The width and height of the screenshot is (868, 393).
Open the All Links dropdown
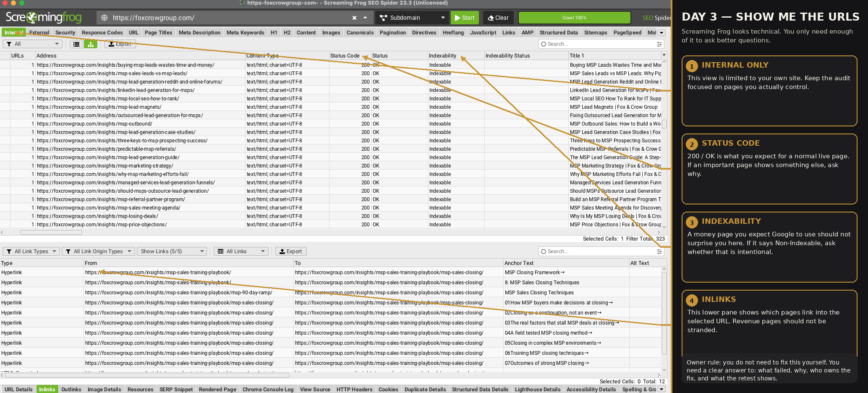tap(241, 252)
